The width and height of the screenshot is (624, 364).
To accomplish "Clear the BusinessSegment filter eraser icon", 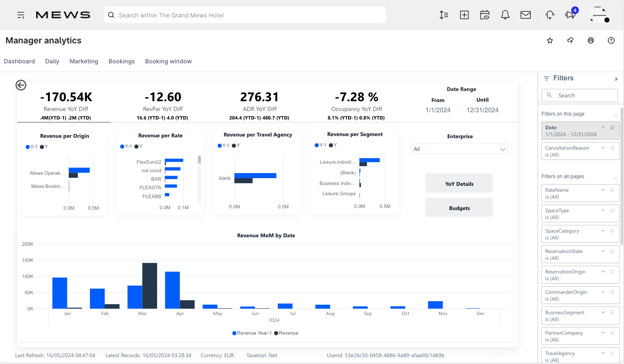I will coord(613,312).
